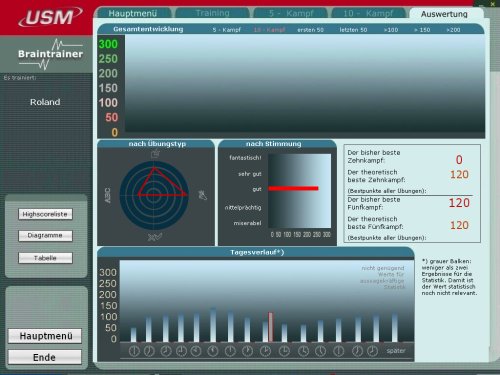Click the X and checkmark icon below radar
The width and height of the screenshot is (500, 375).
pyautogui.click(x=155, y=237)
